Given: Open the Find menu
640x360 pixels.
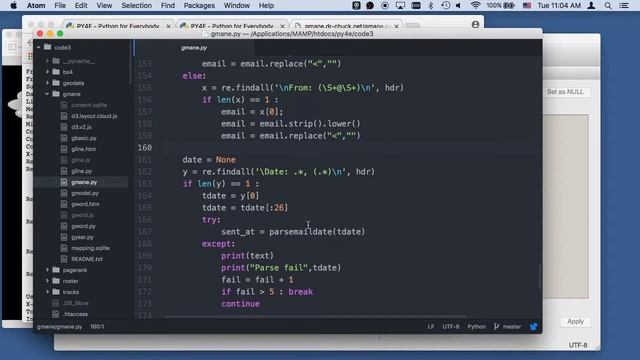Looking at the screenshot, I should pyautogui.click(x=168, y=5).
